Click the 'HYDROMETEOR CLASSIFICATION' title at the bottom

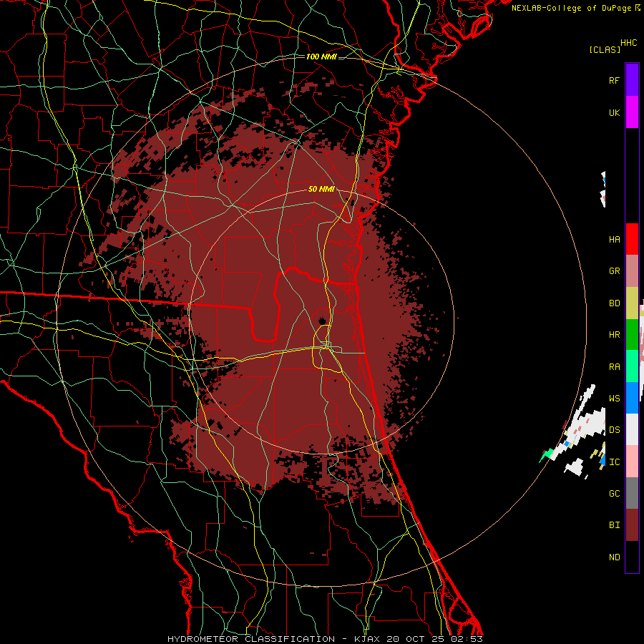point(251,639)
